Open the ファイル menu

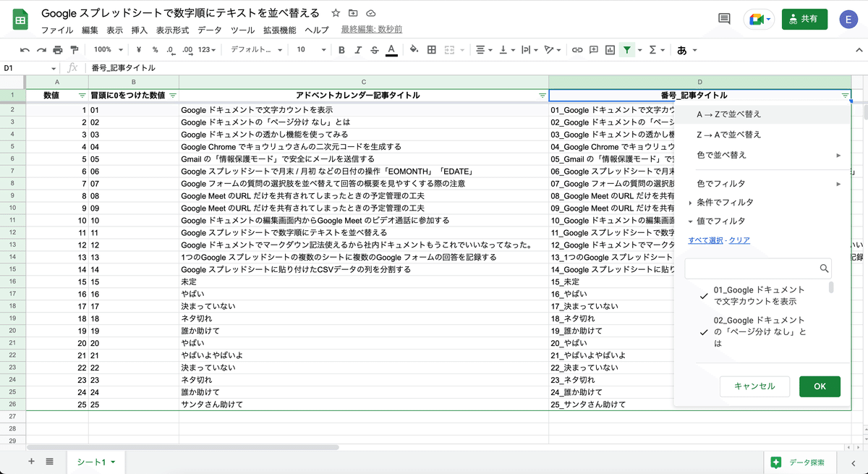click(56, 30)
